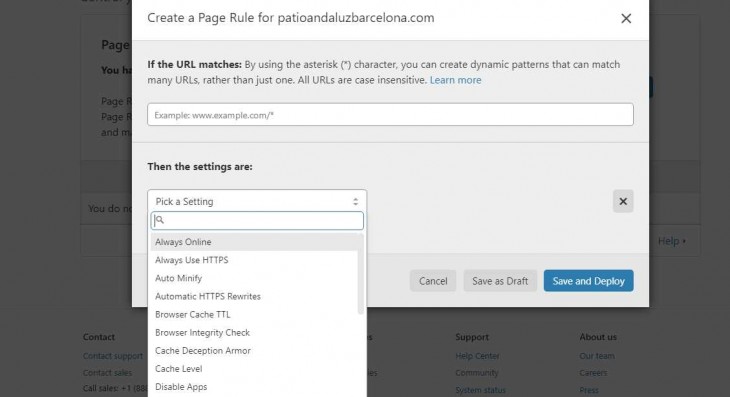This screenshot has height=397, width=730.
Task: Open Our team footer link
Action: pos(597,356)
